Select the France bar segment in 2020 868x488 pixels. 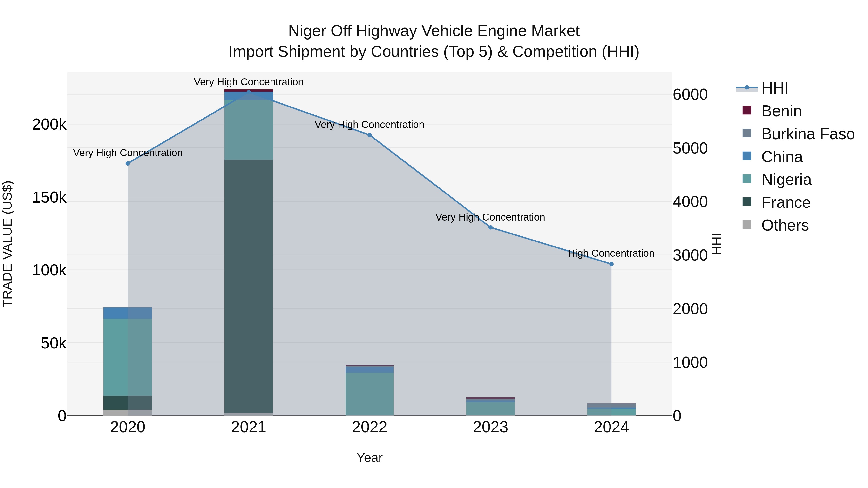point(128,403)
